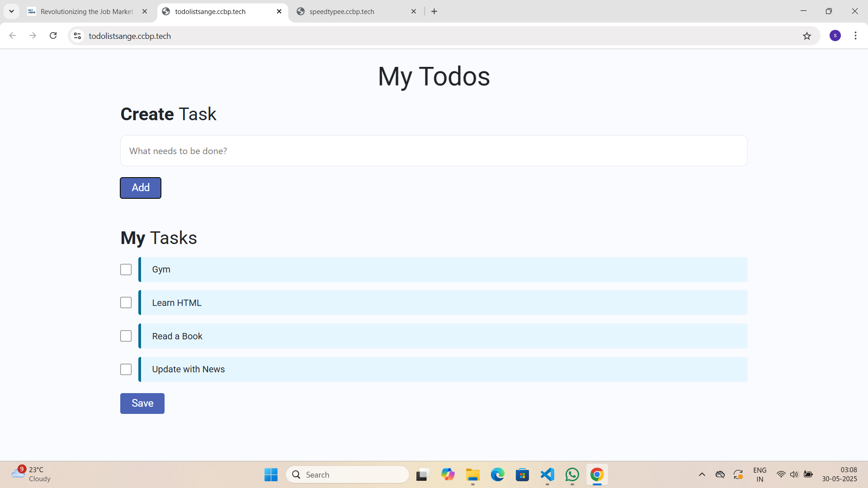Toggle the Update with News checkbox
Screen dimensions: 868x488
coord(126,370)
